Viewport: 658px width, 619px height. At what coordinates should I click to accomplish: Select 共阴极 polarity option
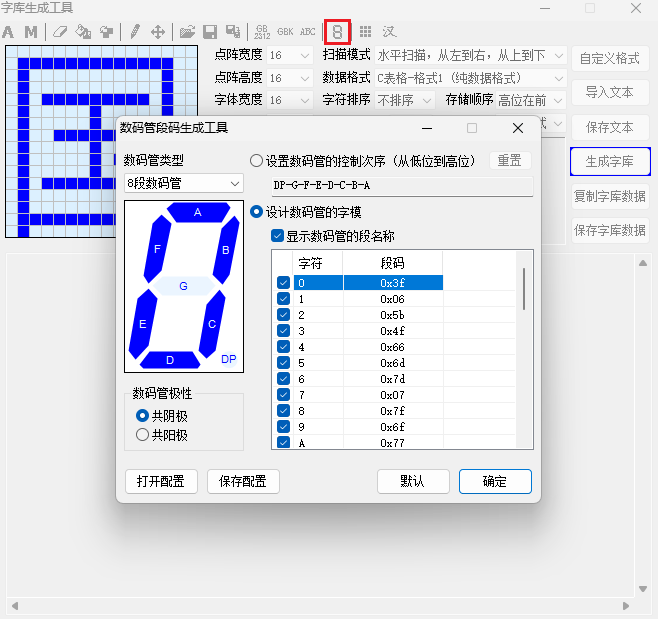coord(142,416)
